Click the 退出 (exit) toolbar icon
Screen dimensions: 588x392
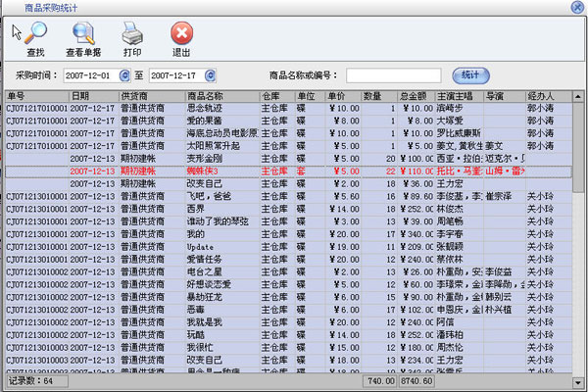[x=181, y=38]
